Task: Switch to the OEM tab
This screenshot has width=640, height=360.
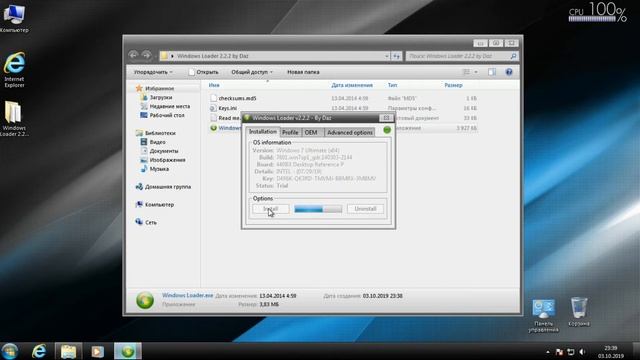Action: (311, 132)
